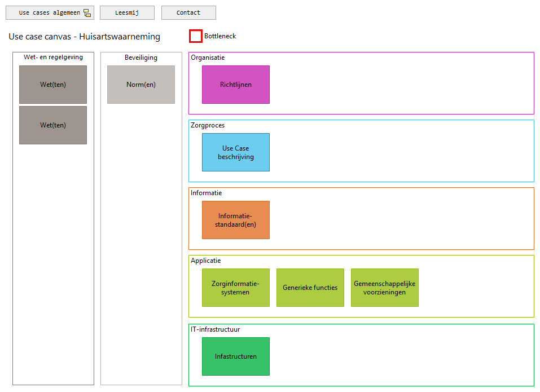Click the Wet- en regelgeving column header
The width and height of the screenshot is (540, 392).
click(52, 57)
